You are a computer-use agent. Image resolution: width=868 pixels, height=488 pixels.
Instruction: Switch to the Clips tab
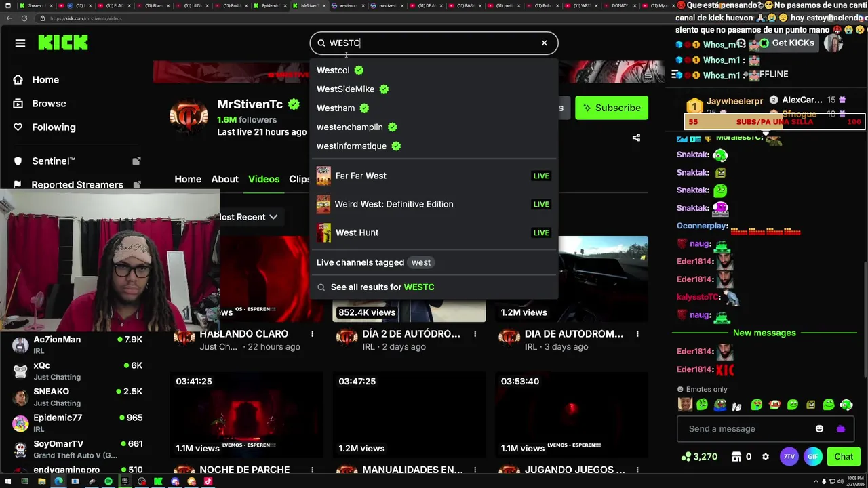point(300,179)
